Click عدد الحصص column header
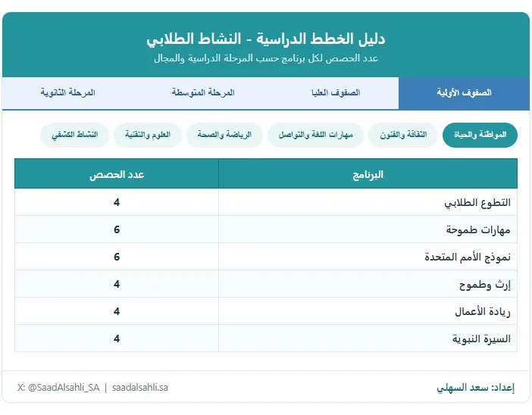Screen dimensions: 532x415 click(x=117, y=174)
